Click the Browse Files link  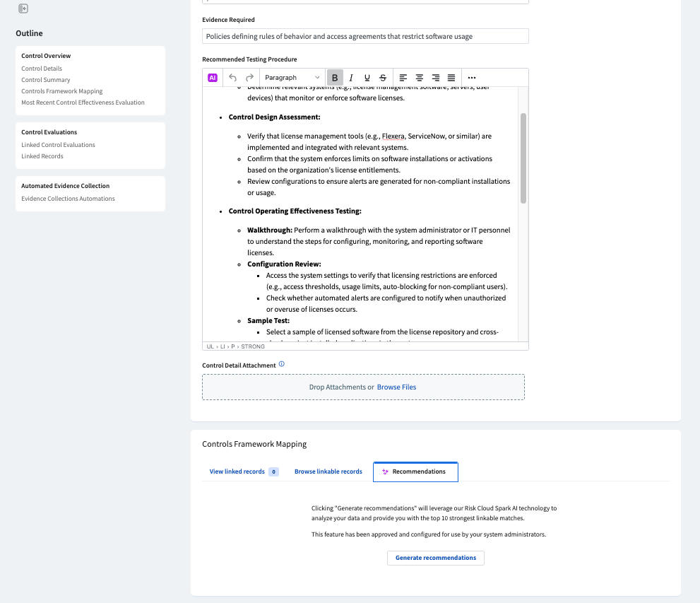click(396, 387)
